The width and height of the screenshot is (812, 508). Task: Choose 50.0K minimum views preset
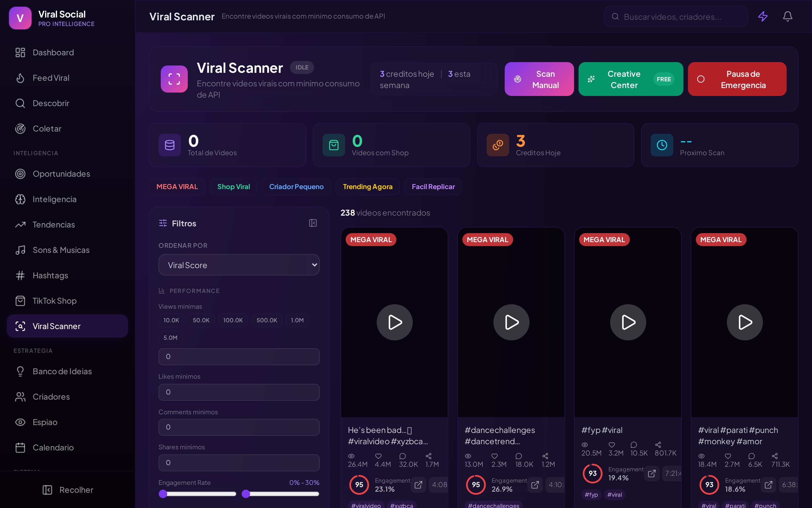pyautogui.click(x=201, y=320)
